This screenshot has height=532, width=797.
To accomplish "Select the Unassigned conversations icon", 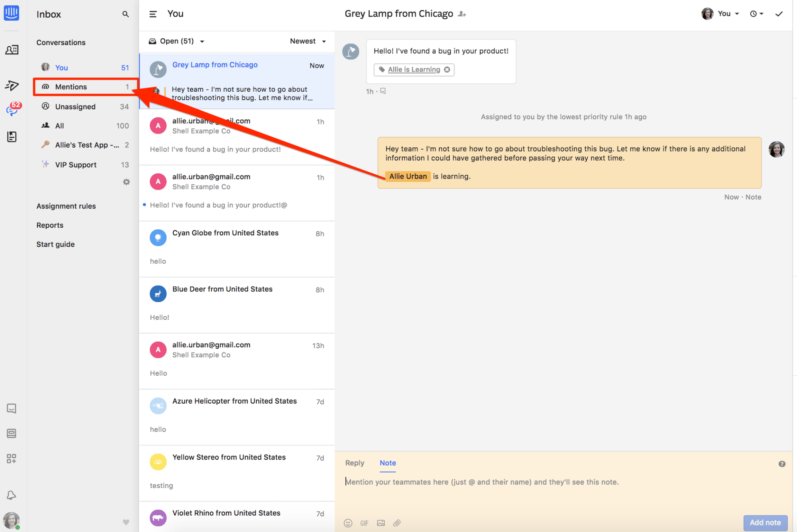I will click(x=46, y=106).
